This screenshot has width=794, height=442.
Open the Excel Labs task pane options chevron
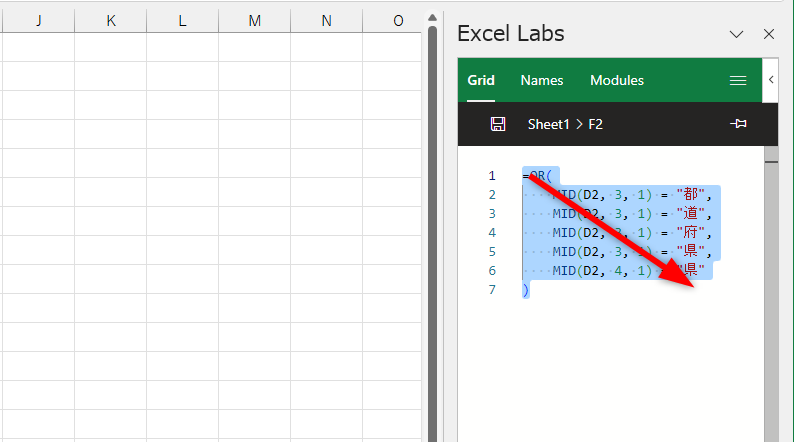736,34
